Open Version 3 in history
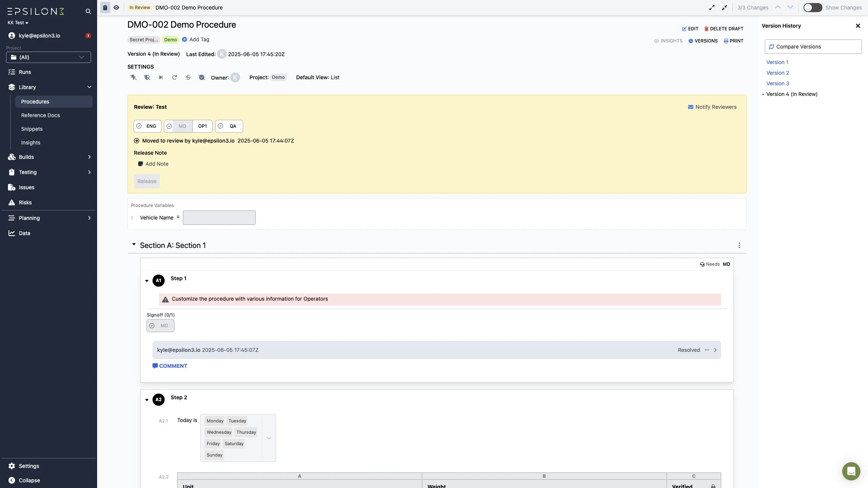Screen dimensions: 868x488 [777, 83]
